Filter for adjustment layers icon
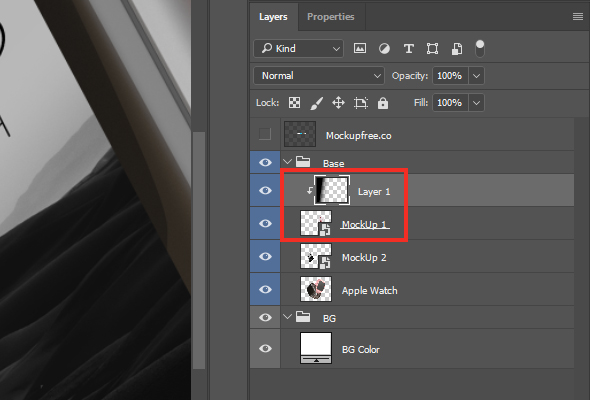This screenshot has width=590, height=400. point(384,49)
